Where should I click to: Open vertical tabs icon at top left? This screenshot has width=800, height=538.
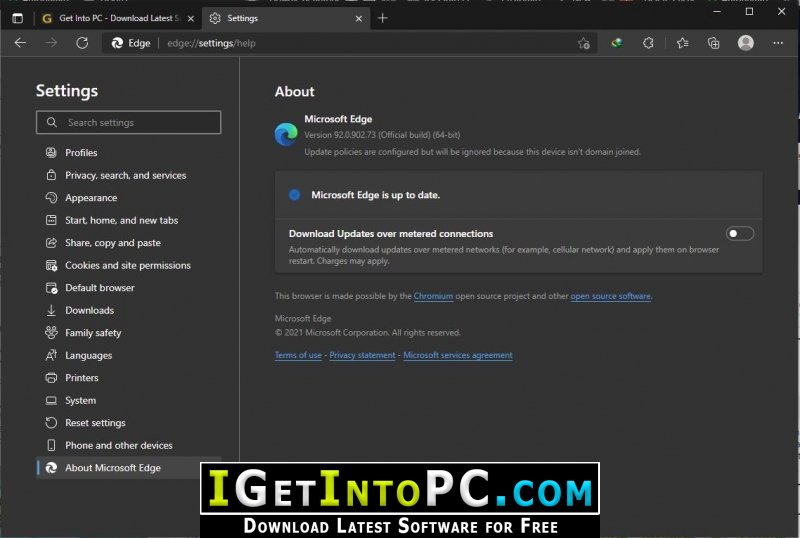click(17, 18)
